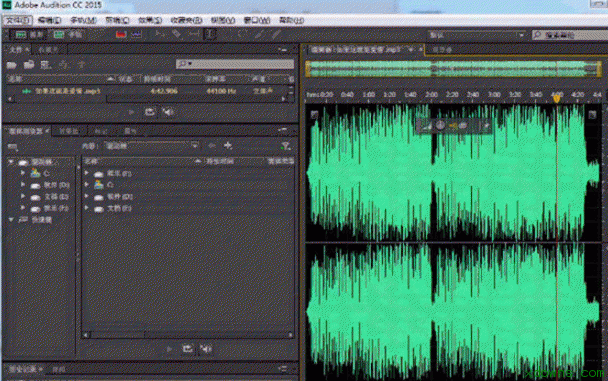Toggle loop playback in Media Browser
This screenshot has height=381, width=608.
pyautogui.click(x=188, y=349)
